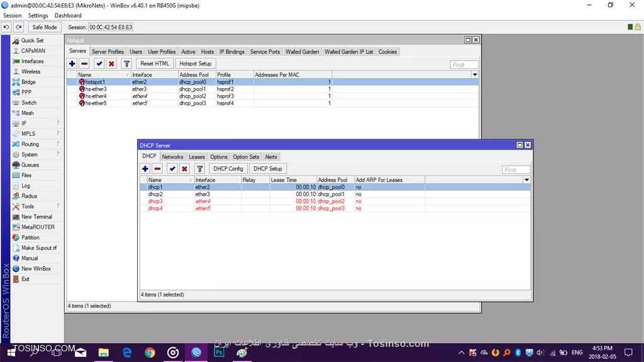Screen dimensions: 644x362
Task: Click Find field in Hotspot window
Action: [x=464, y=65]
